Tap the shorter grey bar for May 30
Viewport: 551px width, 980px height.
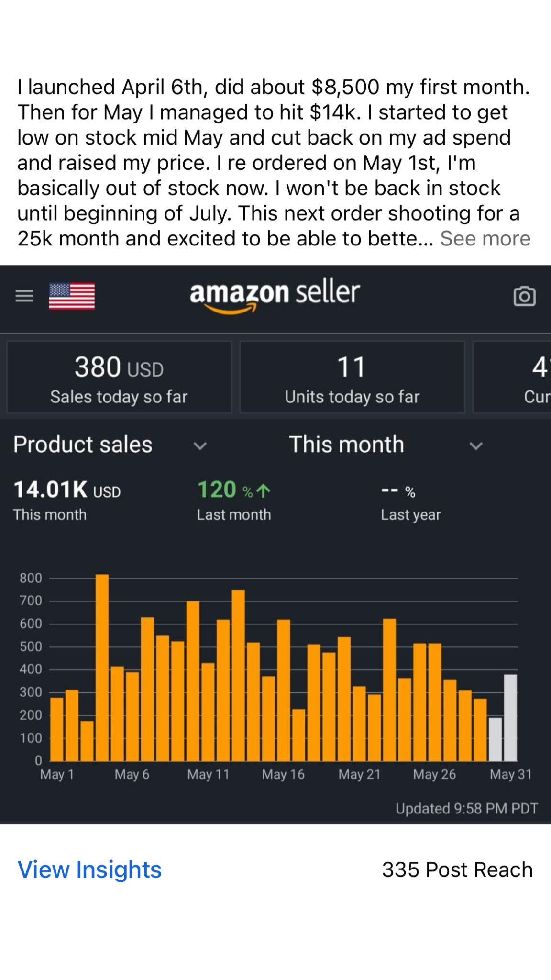495,739
